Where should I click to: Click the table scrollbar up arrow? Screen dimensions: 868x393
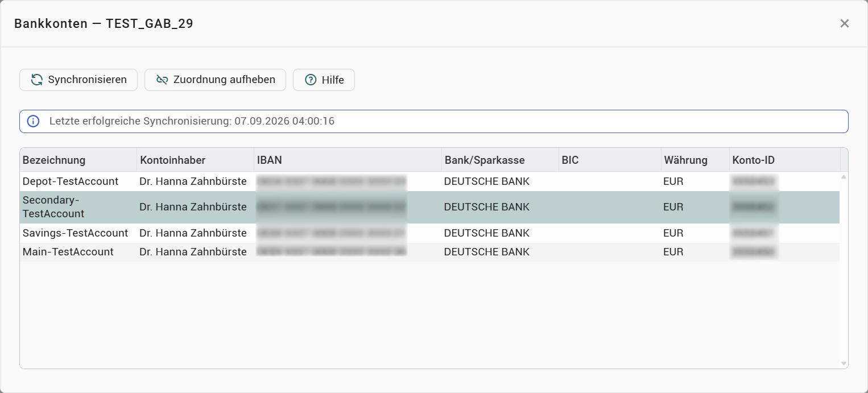(844, 177)
